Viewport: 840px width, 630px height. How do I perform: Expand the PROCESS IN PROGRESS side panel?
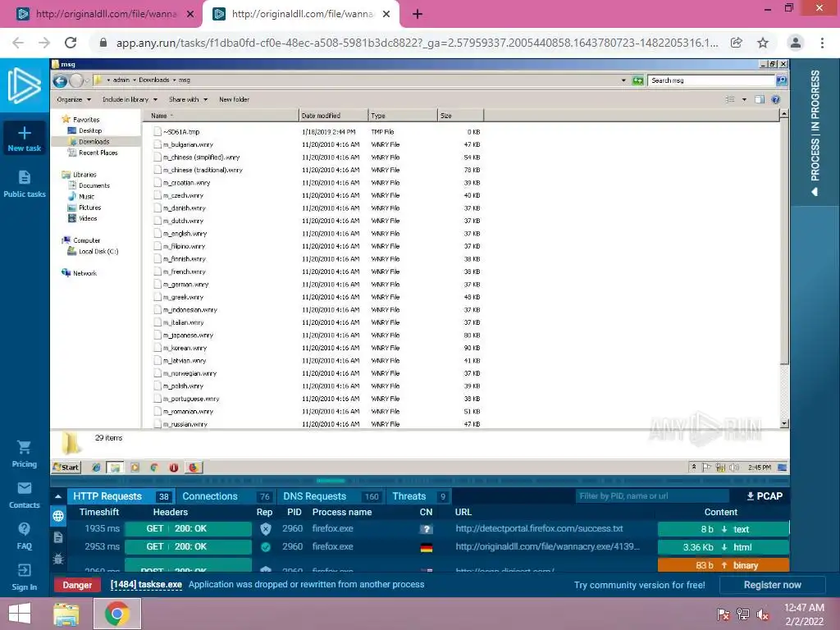pos(815,132)
